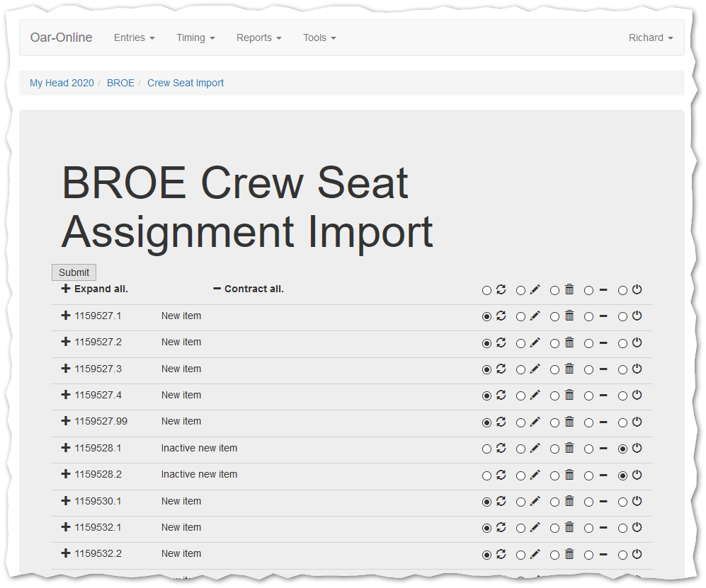706x588 pixels.
Task: Open the Richard user dropdown
Action: [x=650, y=38]
